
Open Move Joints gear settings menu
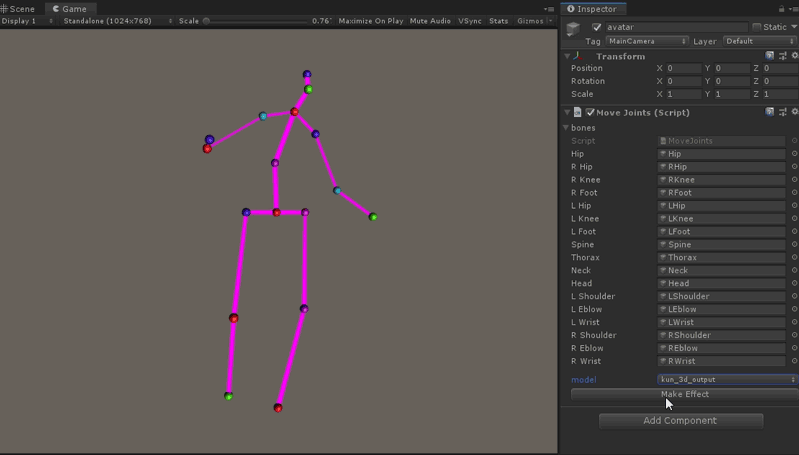[794, 112]
